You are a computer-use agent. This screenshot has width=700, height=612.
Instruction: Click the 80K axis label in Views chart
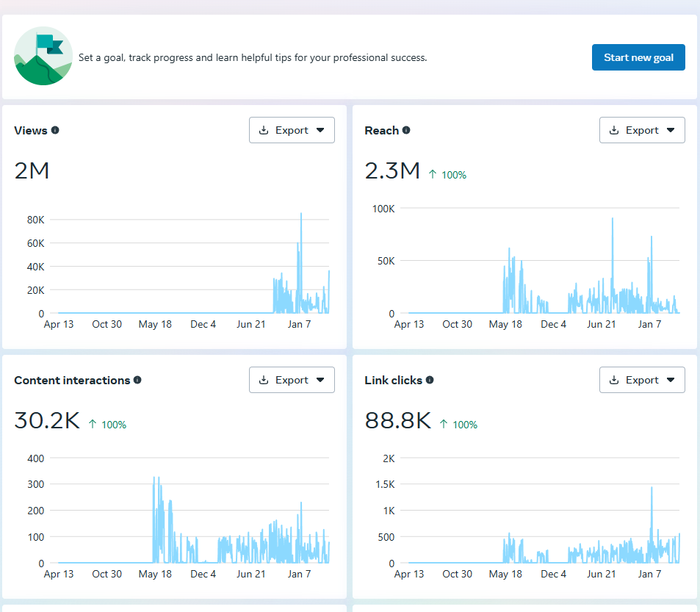click(x=36, y=220)
